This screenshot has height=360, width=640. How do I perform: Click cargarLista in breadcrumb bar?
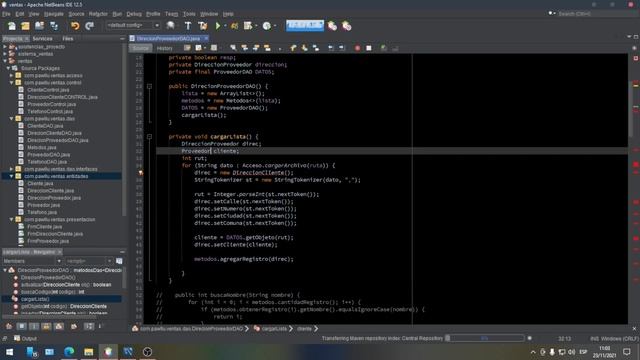click(274, 329)
